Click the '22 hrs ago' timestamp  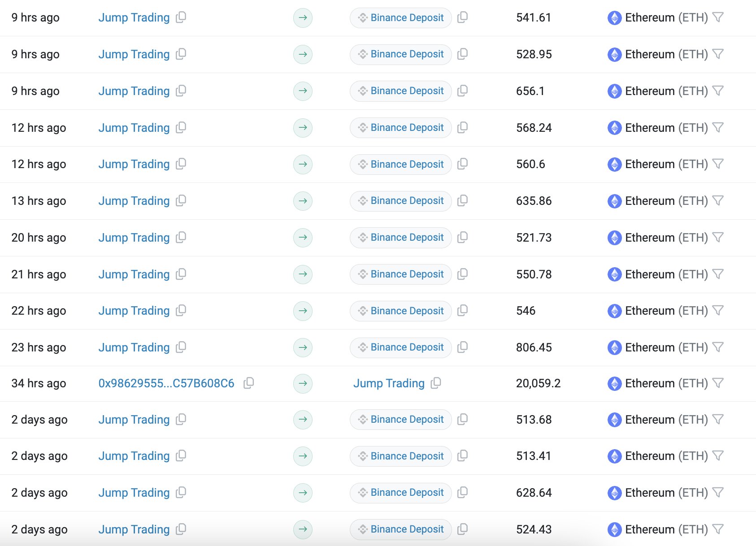tap(39, 311)
